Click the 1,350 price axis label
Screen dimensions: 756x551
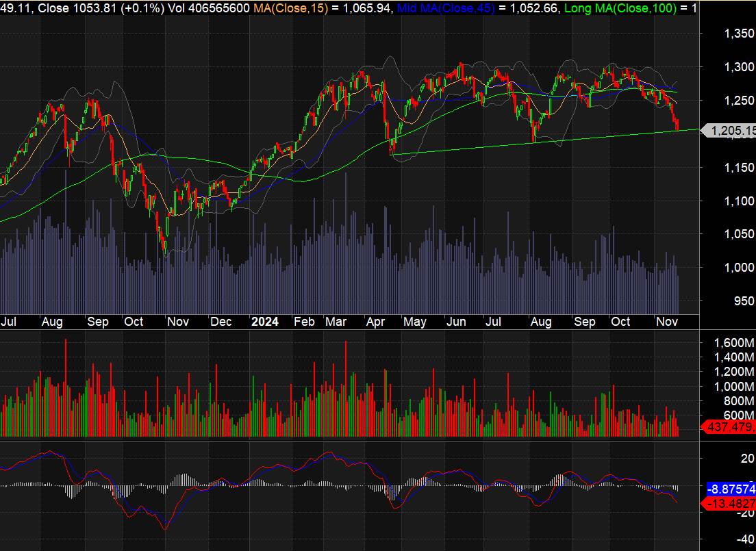click(738, 33)
